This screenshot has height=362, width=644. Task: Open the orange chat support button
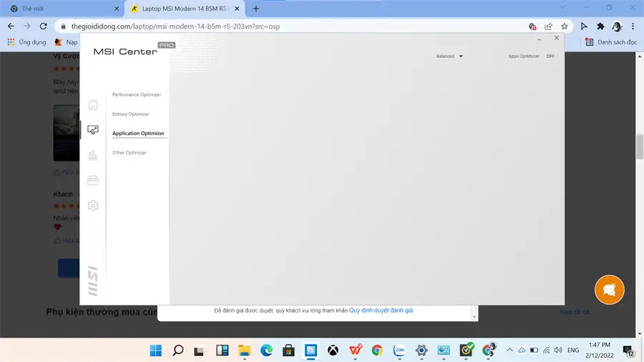610,290
